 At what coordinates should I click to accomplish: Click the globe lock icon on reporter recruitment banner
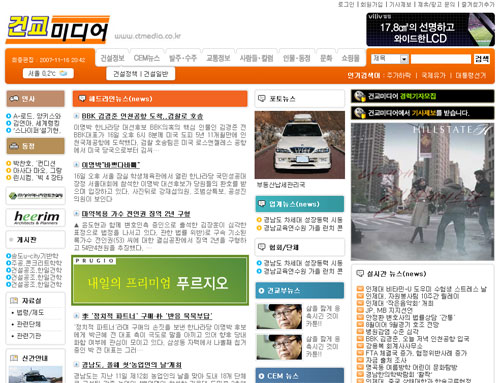tap(360, 96)
